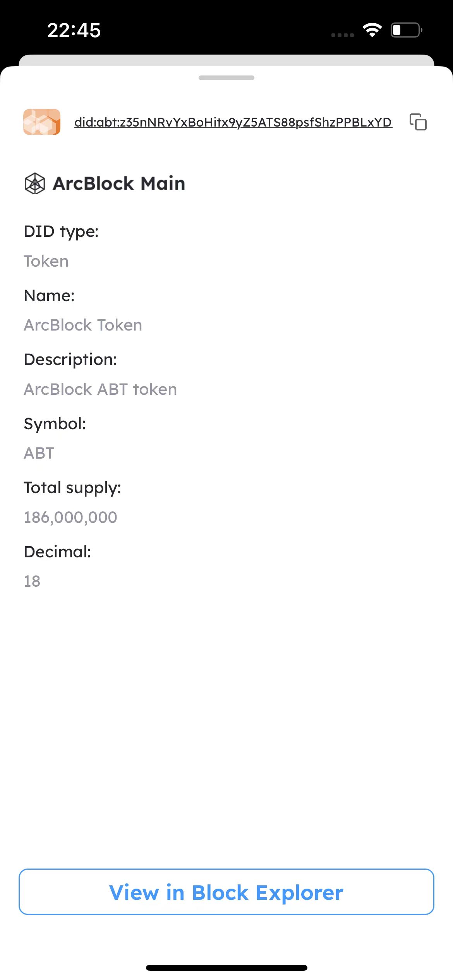Tap the sheet drag handle at top
This screenshot has height=980, width=453.
tap(226, 78)
